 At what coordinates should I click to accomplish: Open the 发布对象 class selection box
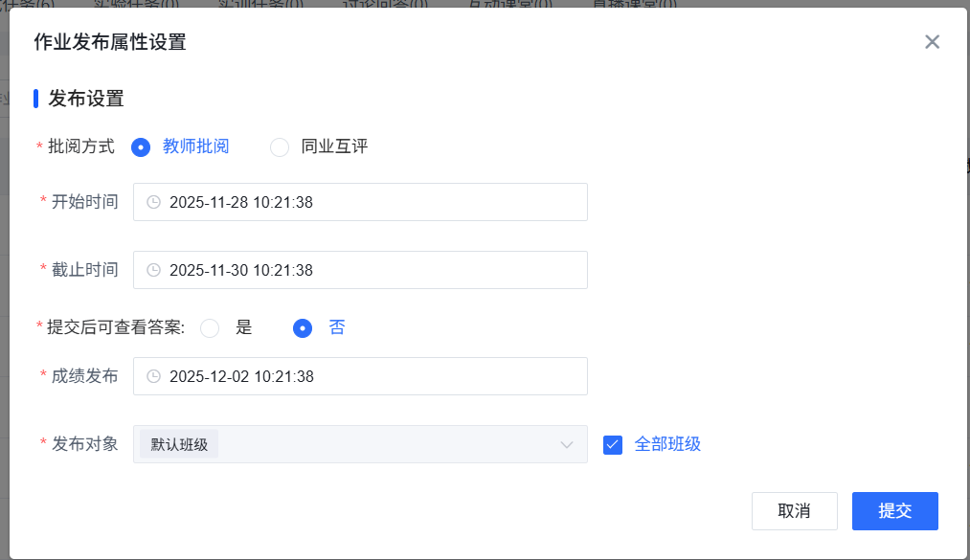(360, 444)
